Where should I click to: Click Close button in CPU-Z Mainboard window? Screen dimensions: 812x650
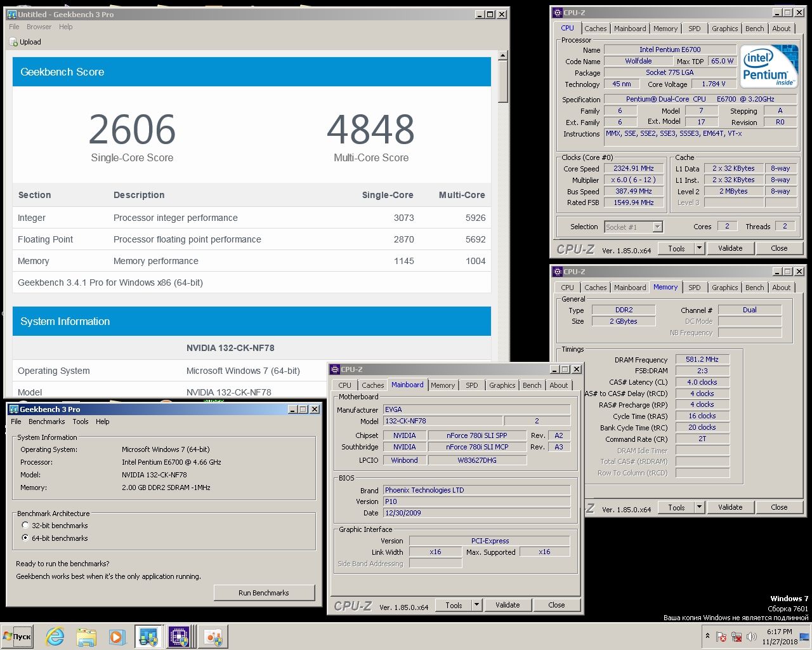click(556, 605)
